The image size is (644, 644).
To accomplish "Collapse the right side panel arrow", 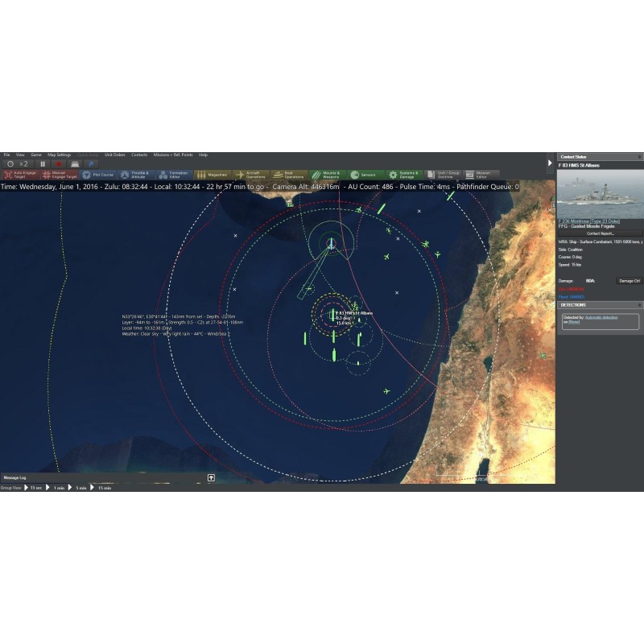I will click(x=550, y=163).
